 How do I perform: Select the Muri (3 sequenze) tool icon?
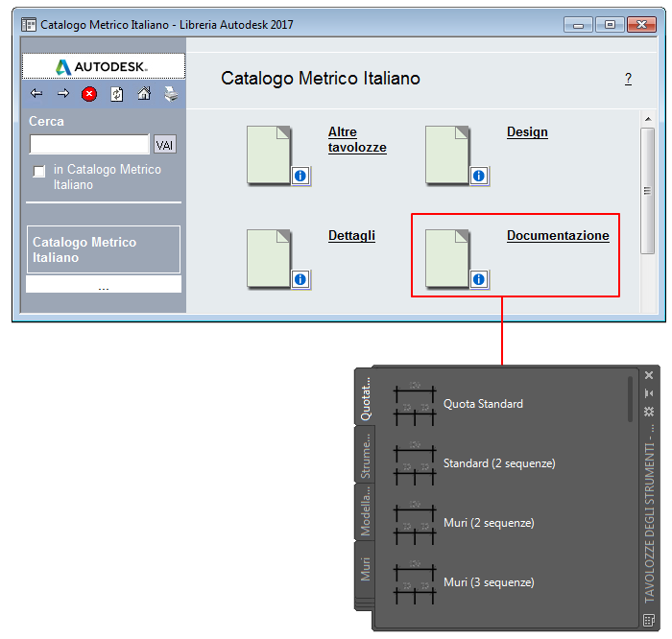[x=415, y=582]
